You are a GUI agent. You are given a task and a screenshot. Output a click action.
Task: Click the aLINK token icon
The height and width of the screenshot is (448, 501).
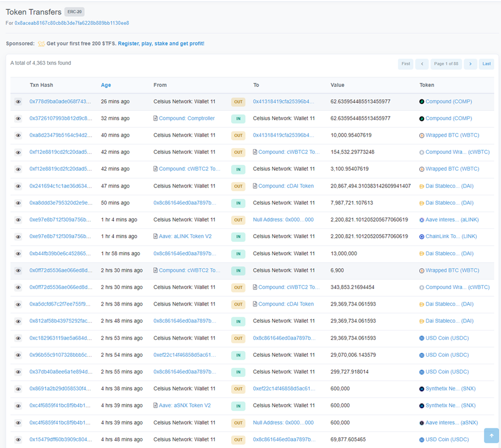pyautogui.click(x=422, y=220)
